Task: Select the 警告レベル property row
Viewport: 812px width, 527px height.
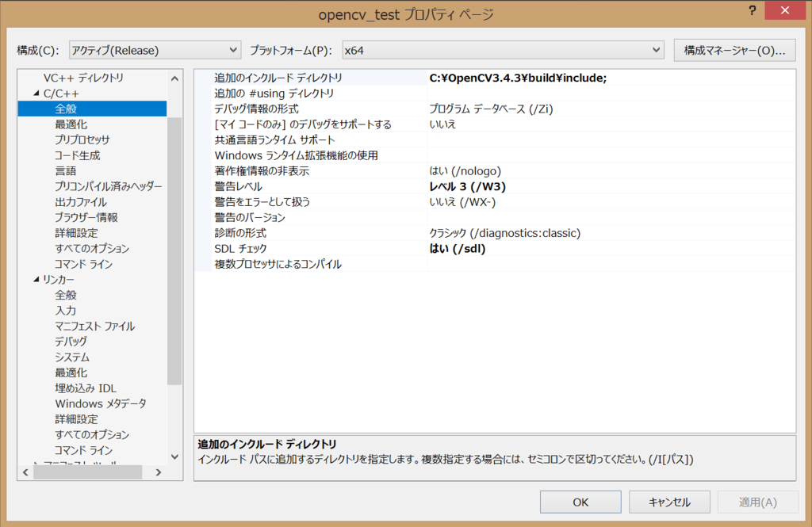Action: (x=317, y=186)
